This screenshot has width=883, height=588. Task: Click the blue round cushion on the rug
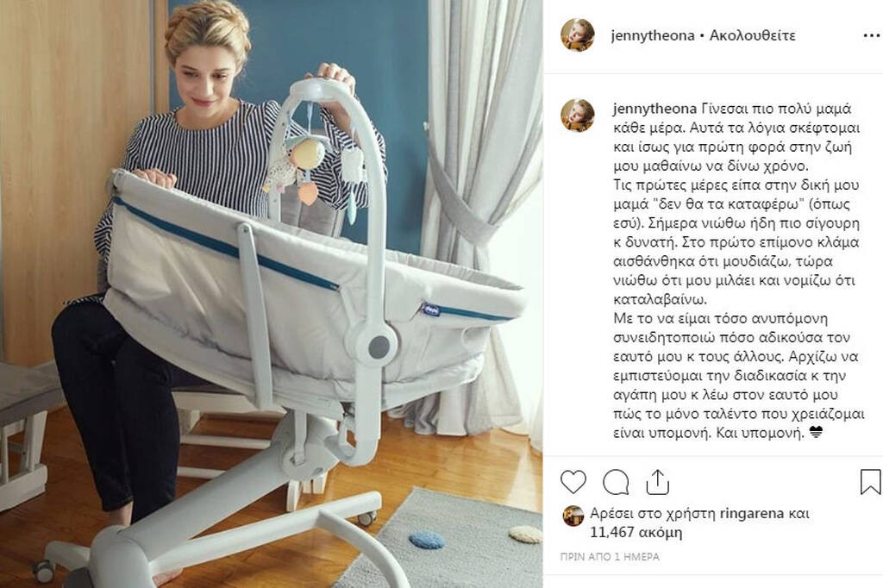coord(426,540)
